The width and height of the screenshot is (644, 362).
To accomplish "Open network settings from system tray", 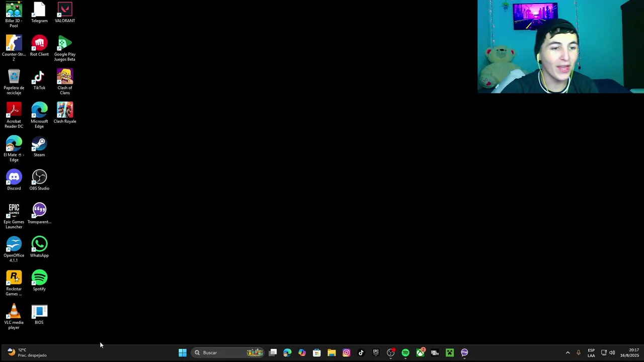I will [604, 353].
